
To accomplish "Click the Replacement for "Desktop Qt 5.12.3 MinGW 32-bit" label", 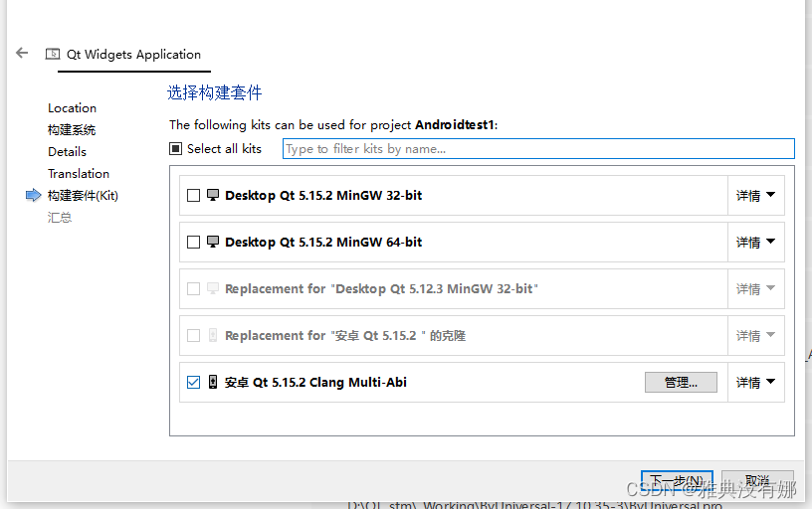I will pos(382,288).
